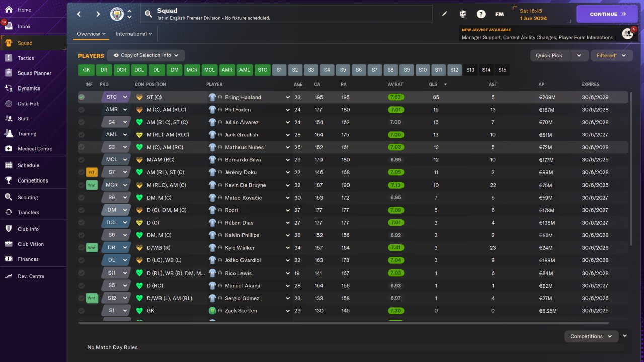The width and height of the screenshot is (644, 362).
Task: Click the Squad search bar
Action: pyautogui.click(x=286, y=14)
